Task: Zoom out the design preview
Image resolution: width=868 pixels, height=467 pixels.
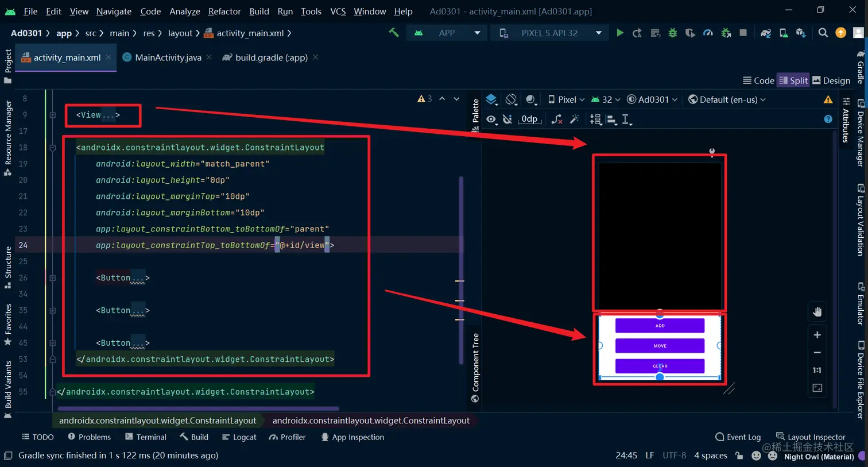Action: tap(817, 353)
